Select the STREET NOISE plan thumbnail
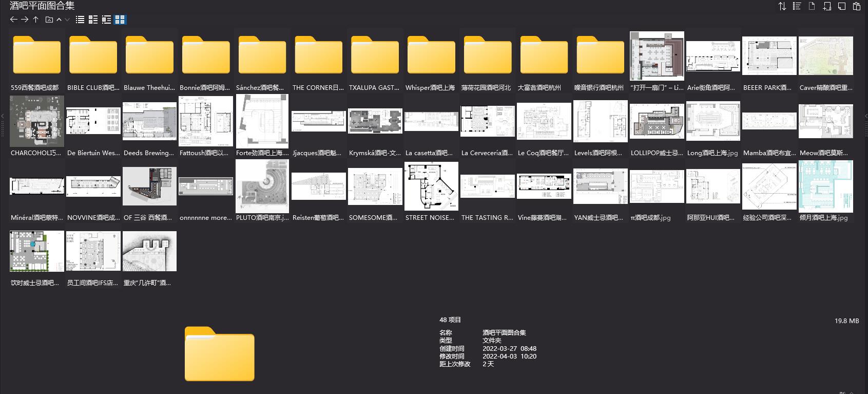868x394 pixels. tap(431, 186)
